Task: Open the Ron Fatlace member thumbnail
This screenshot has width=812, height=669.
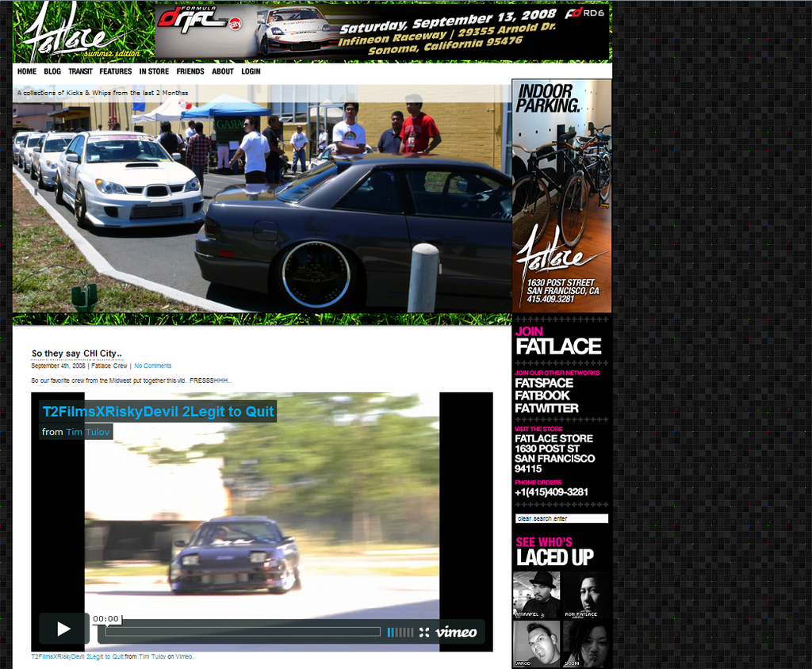Action: (586, 595)
